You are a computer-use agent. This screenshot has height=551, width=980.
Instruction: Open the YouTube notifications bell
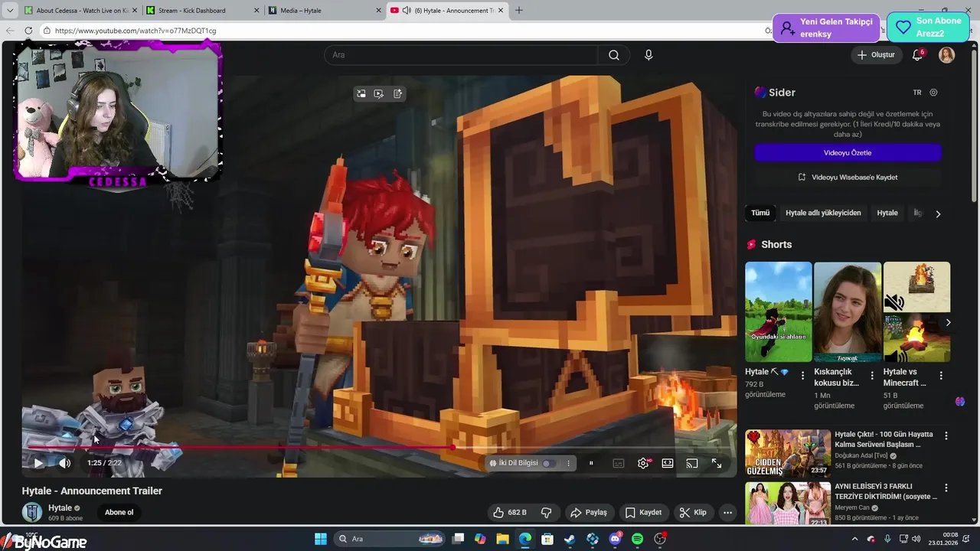click(917, 55)
